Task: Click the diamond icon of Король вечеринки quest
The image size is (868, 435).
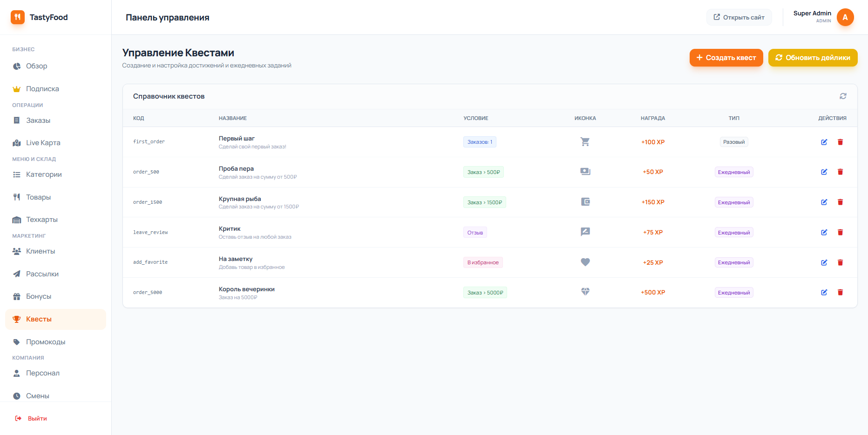Action: [585, 292]
